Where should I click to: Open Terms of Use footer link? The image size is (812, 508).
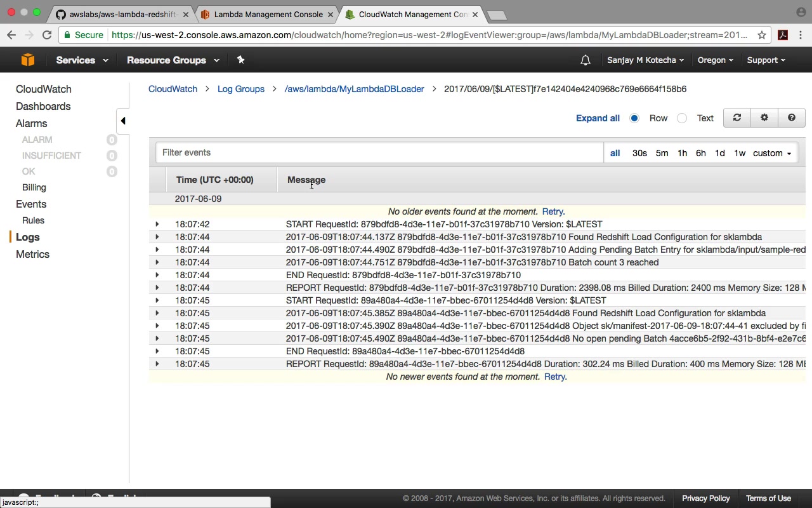tap(768, 498)
